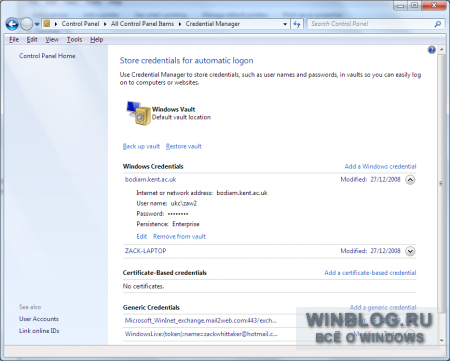
Task: Open the address bar history dropdown
Action: [x=285, y=24]
